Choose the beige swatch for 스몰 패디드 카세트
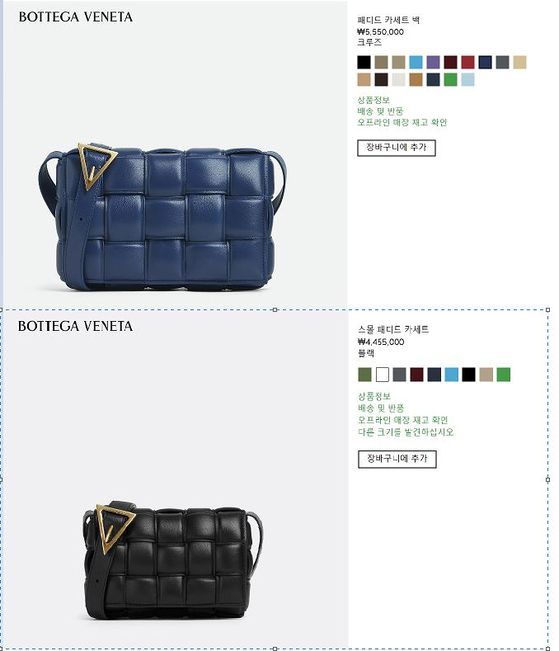Screen dimensions: 559x651 [486, 374]
